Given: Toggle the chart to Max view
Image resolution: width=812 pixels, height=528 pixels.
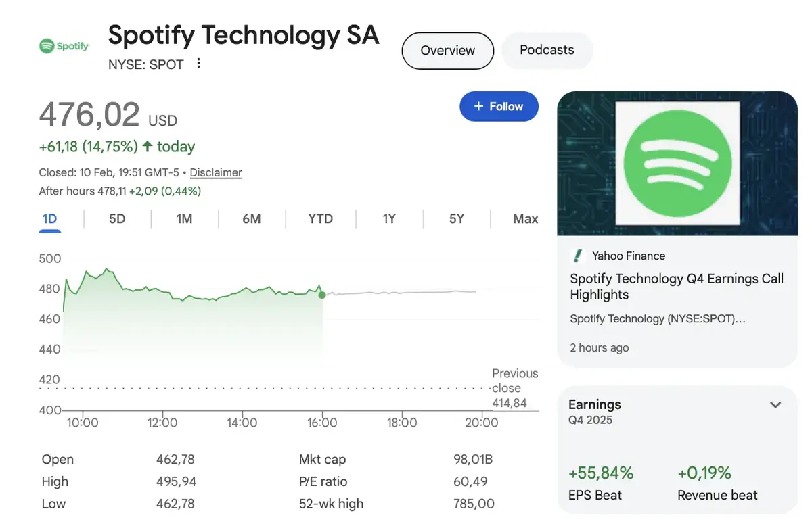Looking at the screenshot, I should [525, 218].
